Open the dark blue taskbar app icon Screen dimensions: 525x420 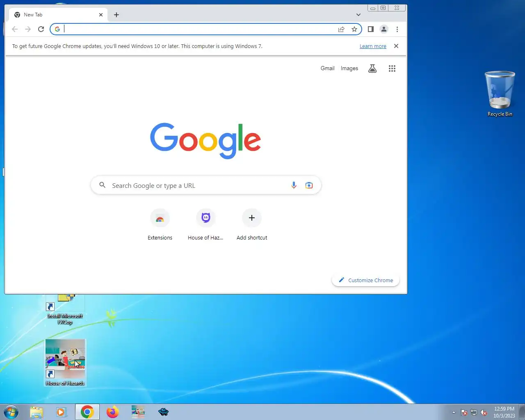(163, 412)
